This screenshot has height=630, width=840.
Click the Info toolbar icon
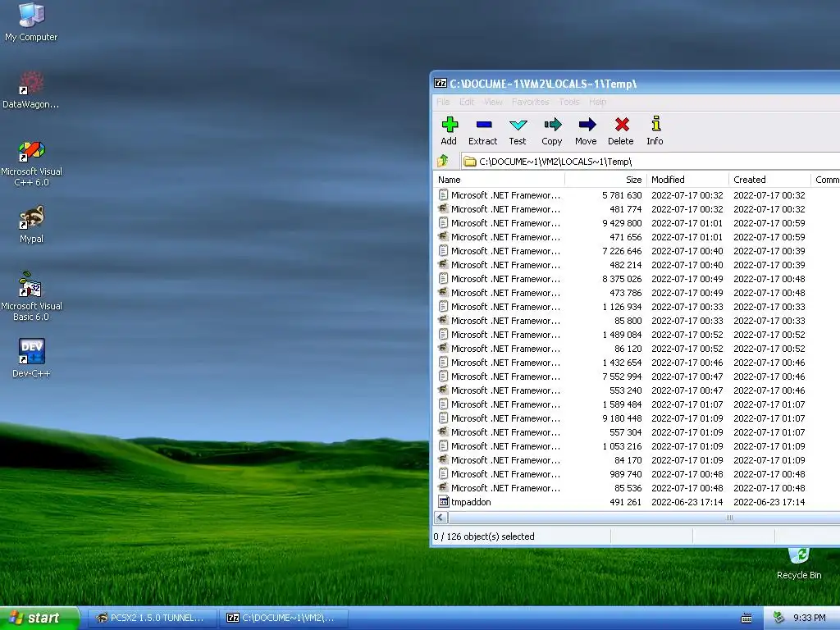click(655, 125)
